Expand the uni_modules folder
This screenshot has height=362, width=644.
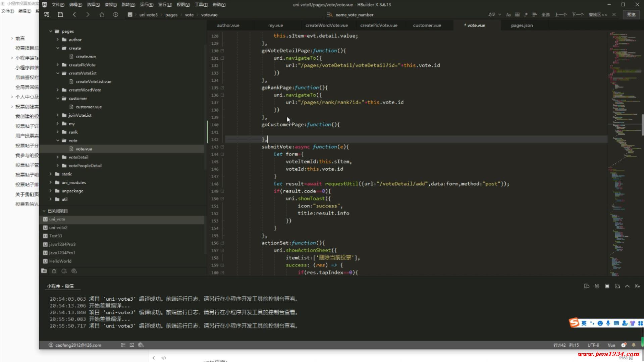(51, 182)
